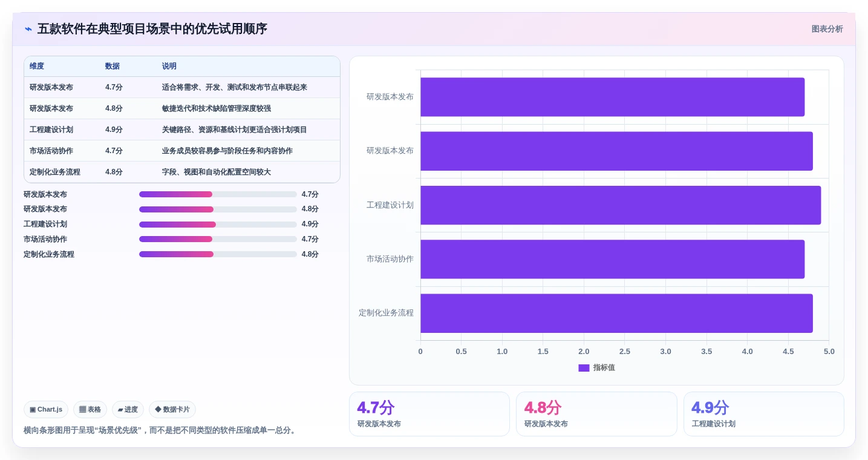This screenshot has width=868, height=460.
Task: Click the purple 指标值 legend swatch
Action: pos(584,367)
